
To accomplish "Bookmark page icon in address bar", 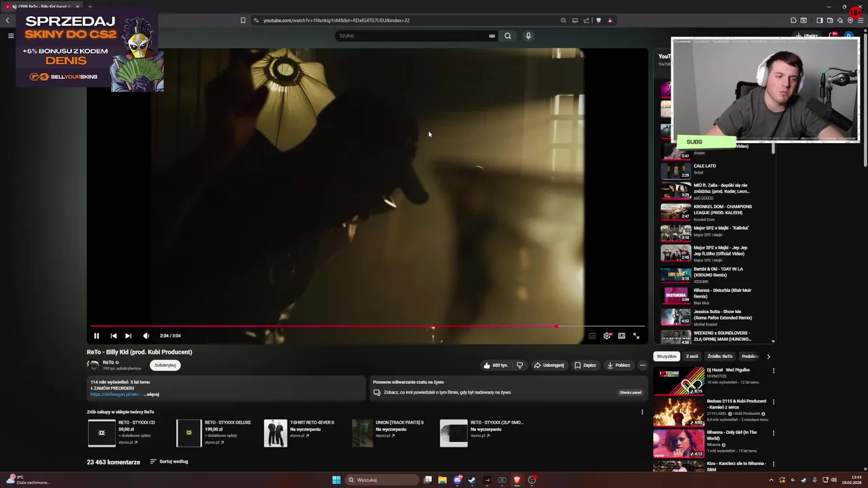I will [x=243, y=20].
